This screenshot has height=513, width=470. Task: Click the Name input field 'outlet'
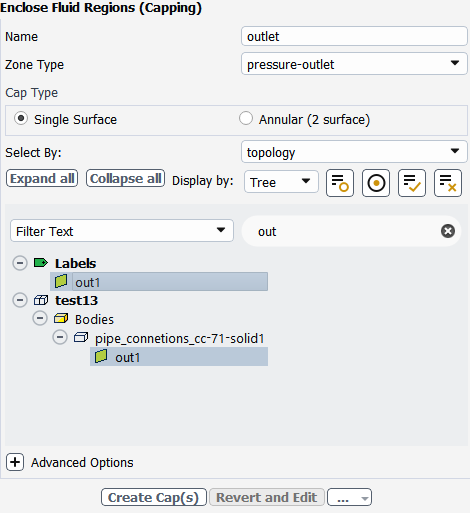click(x=354, y=36)
